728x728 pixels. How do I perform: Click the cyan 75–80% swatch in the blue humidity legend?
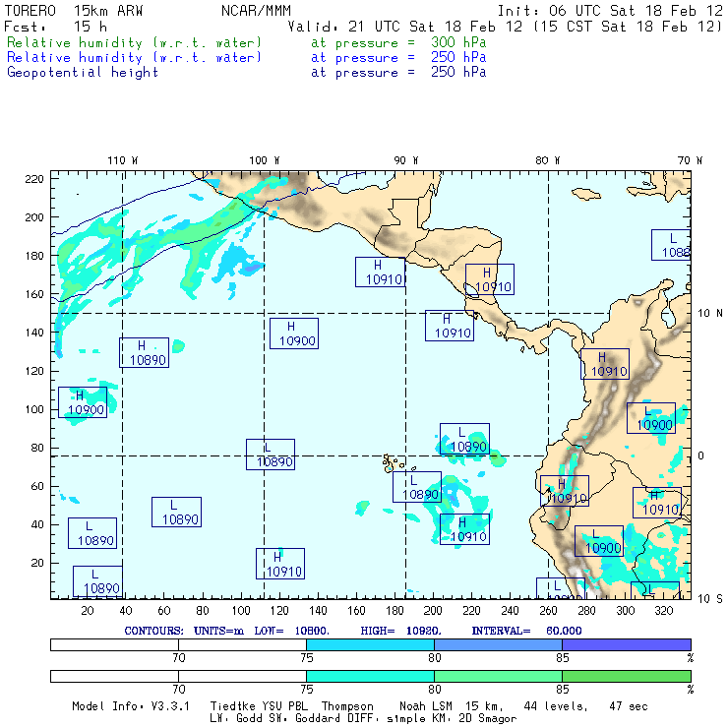pos(370,644)
